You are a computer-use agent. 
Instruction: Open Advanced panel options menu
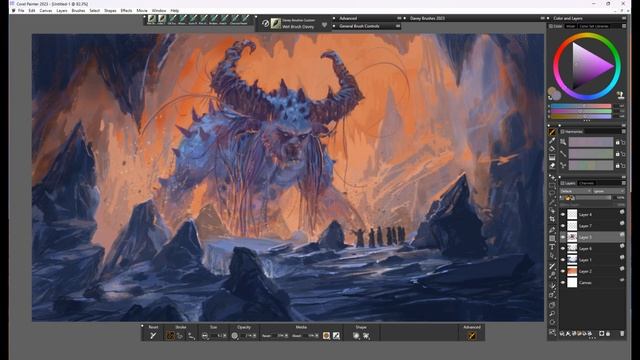(399, 18)
